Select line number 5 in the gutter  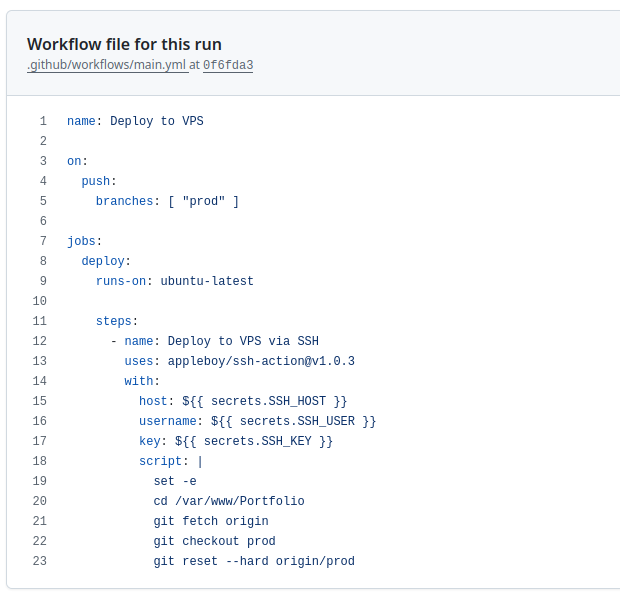pos(43,201)
